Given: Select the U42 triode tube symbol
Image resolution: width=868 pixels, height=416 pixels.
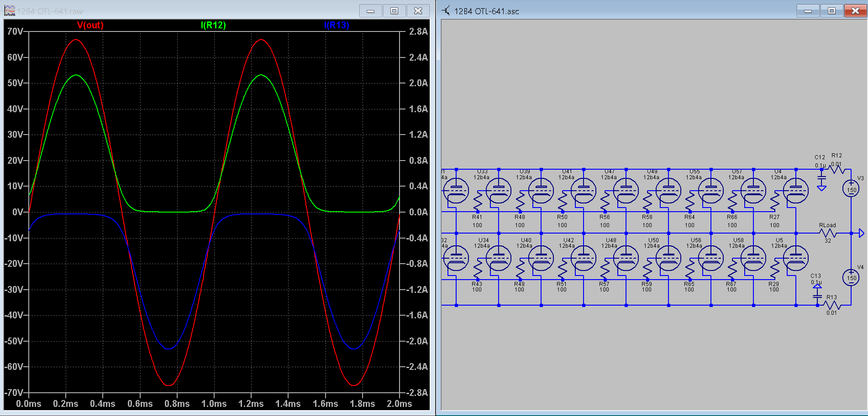Looking at the screenshot, I should coord(584,258).
